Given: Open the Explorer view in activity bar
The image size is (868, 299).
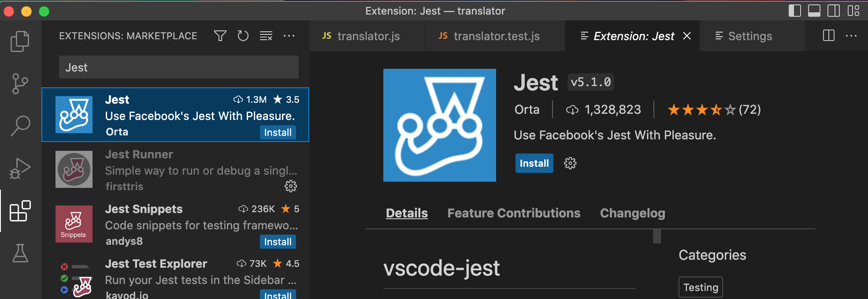Looking at the screenshot, I should click(20, 41).
